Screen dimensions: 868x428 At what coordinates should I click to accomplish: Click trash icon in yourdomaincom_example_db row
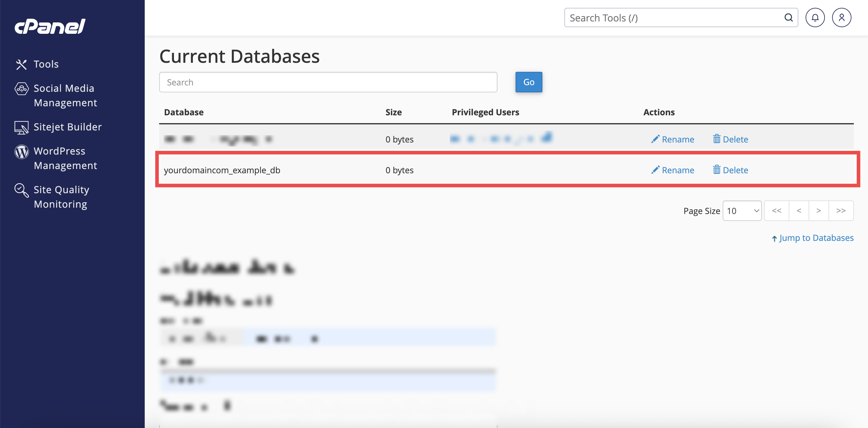point(717,169)
